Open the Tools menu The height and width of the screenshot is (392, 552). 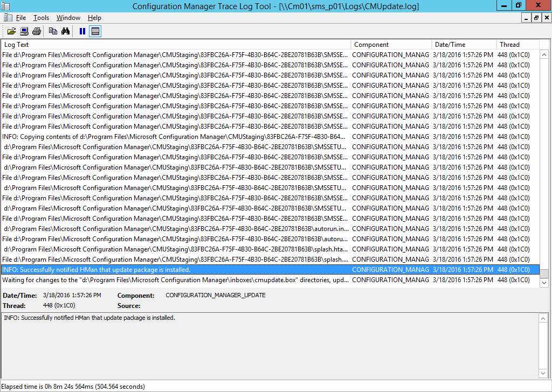[41, 18]
